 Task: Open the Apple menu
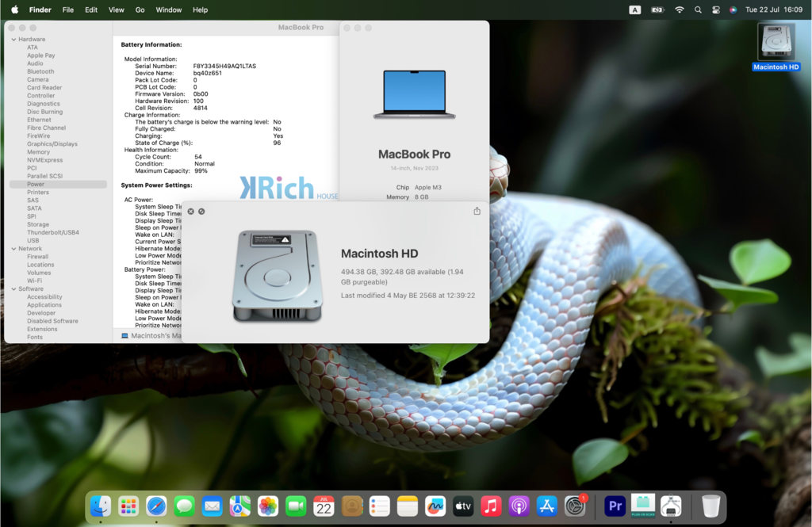(x=15, y=10)
